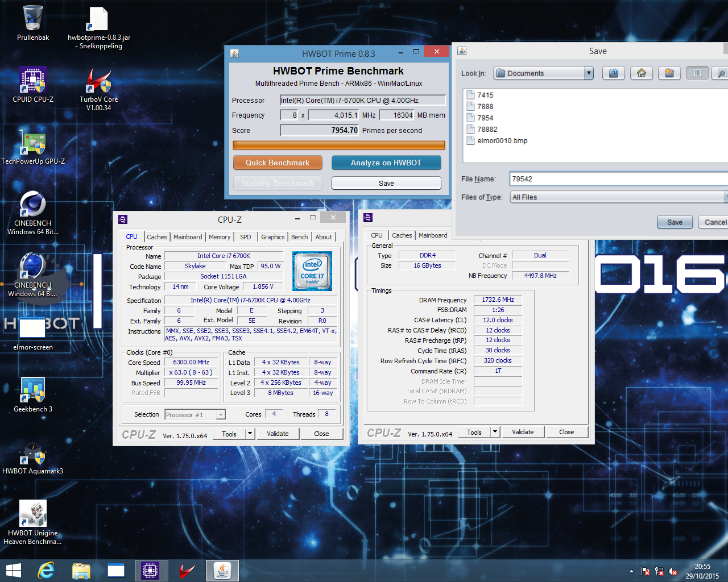Open the first CINEBENCH Windows 64 Bit shortcut
The height and width of the screenshot is (582, 728).
tap(33, 213)
